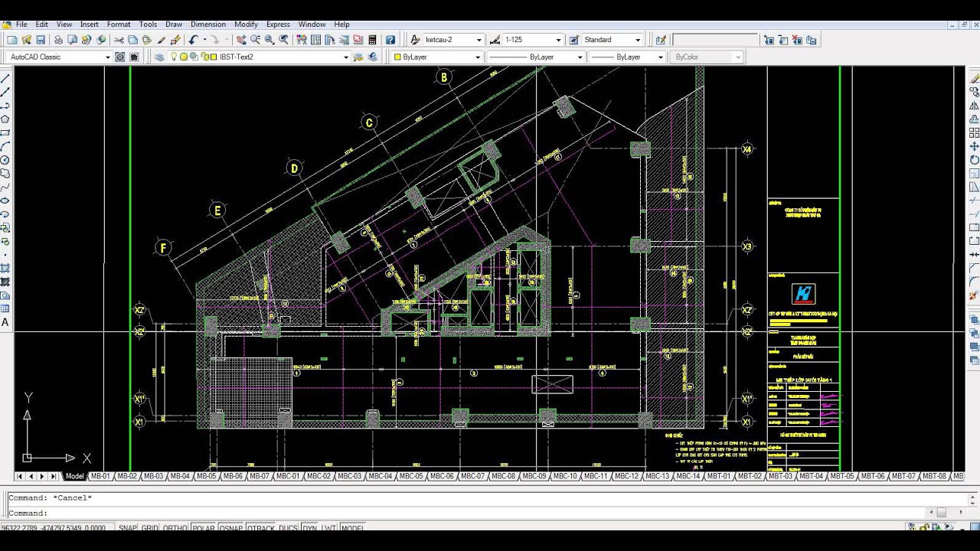Screen dimensions: 980x551
Task: Save the drawing with the disk icon
Action: (41, 40)
